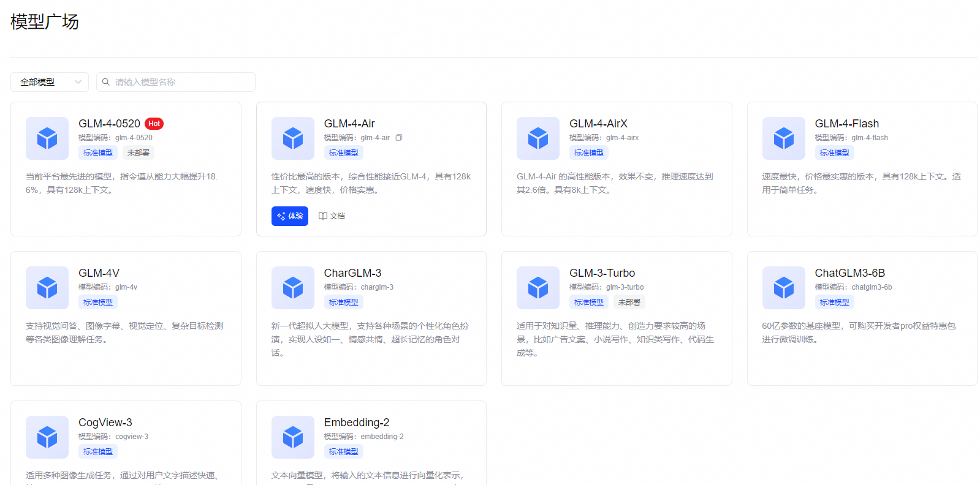Click the 标准模型 tag on GLM-4-Flash
The width and height of the screenshot is (980, 485).
835,153
